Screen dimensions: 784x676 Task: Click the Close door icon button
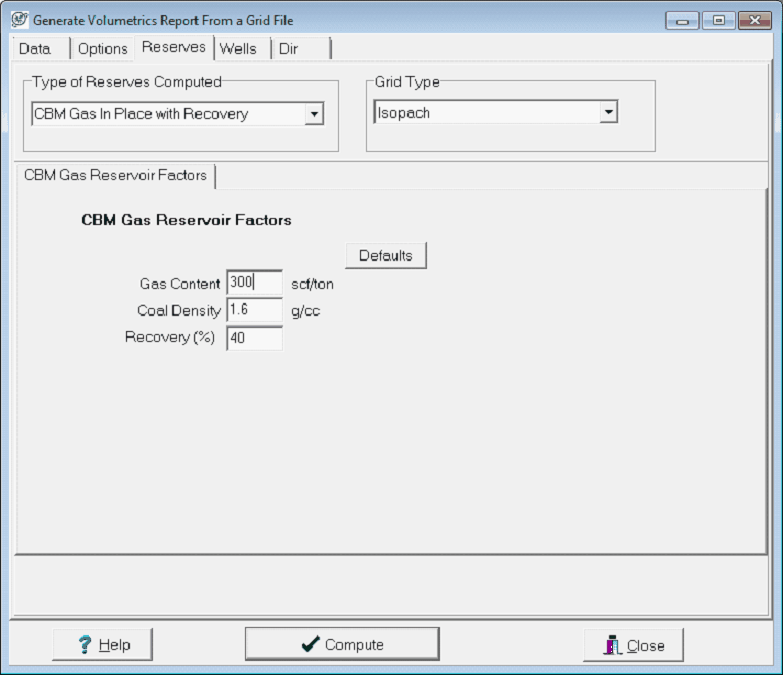pyautogui.click(x=633, y=645)
